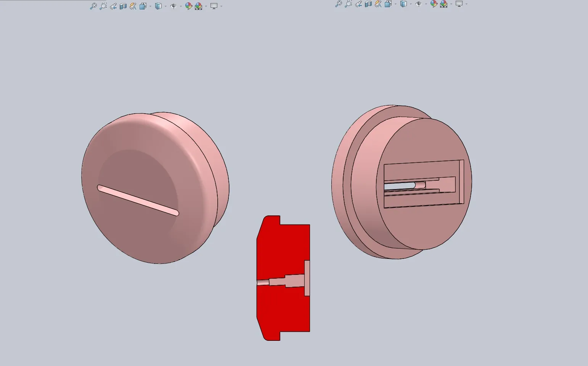Toggle Hide/Show Items eye icon on the right
The height and width of the screenshot is (366, 588).
[419, 5]
